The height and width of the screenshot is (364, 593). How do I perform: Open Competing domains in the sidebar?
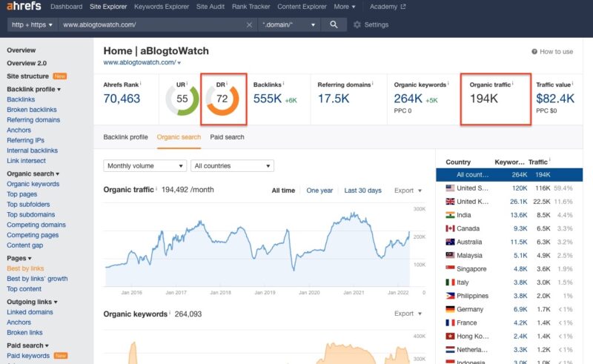point(36,225)
